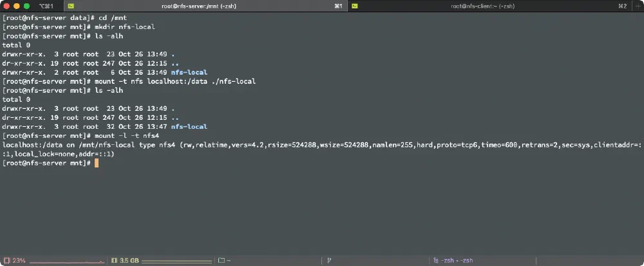Click the jobs icon beside -zsh
This screenshot has width=644, height=266.
(436, 260)
